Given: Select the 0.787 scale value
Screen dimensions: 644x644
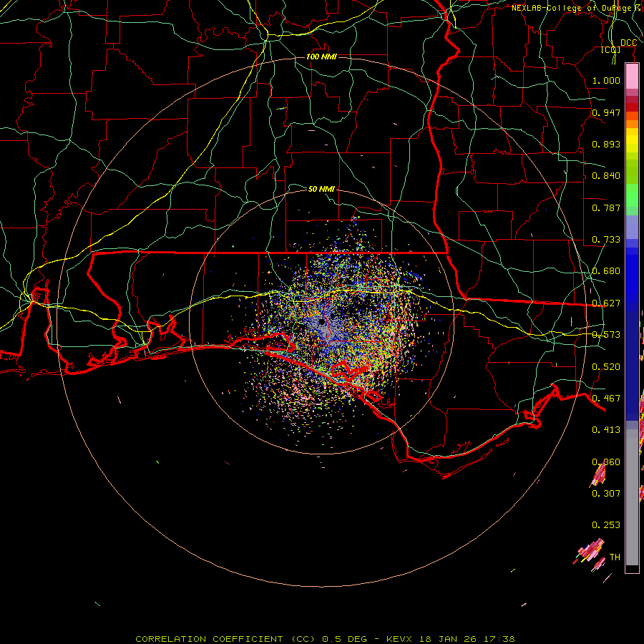Looking at the screenshot, I should (606, 208).
